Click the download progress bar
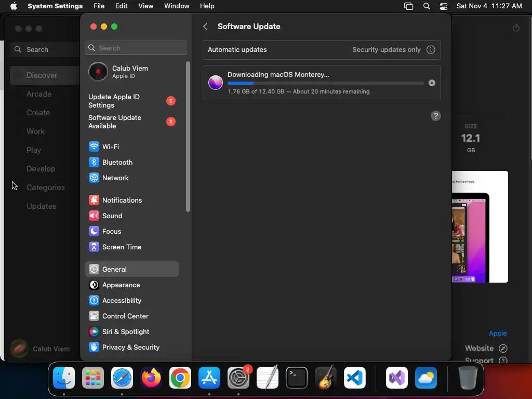The image size is (532, 399). 325,83
